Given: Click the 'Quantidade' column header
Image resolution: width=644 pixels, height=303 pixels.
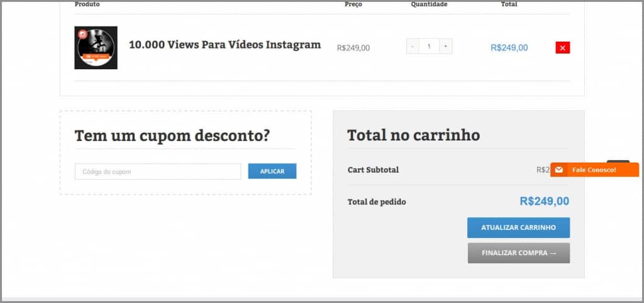Looking at the screenshot, I should tap(429, 4).
